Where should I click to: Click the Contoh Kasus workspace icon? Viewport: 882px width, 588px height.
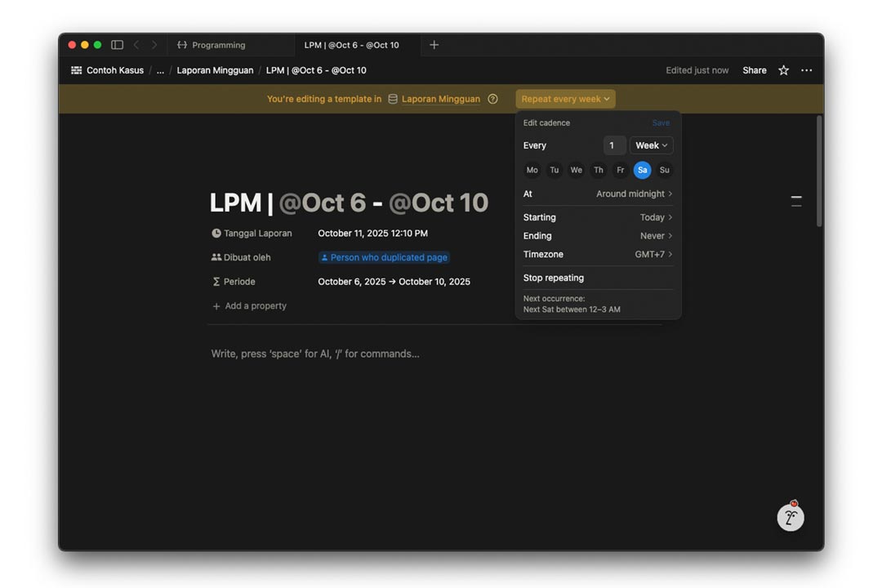click(x=77, y=70)
